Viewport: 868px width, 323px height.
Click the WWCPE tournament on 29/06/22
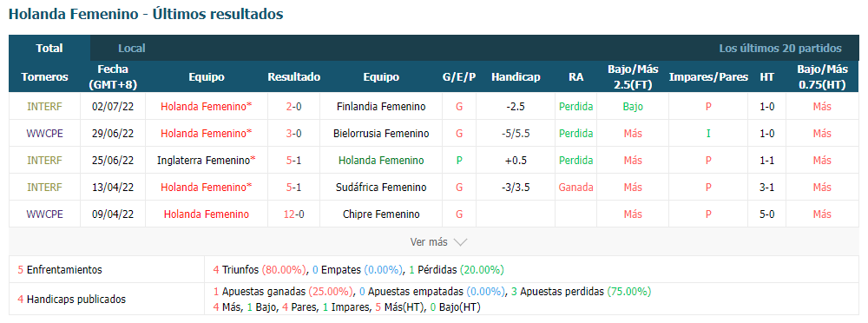(44, 134)
